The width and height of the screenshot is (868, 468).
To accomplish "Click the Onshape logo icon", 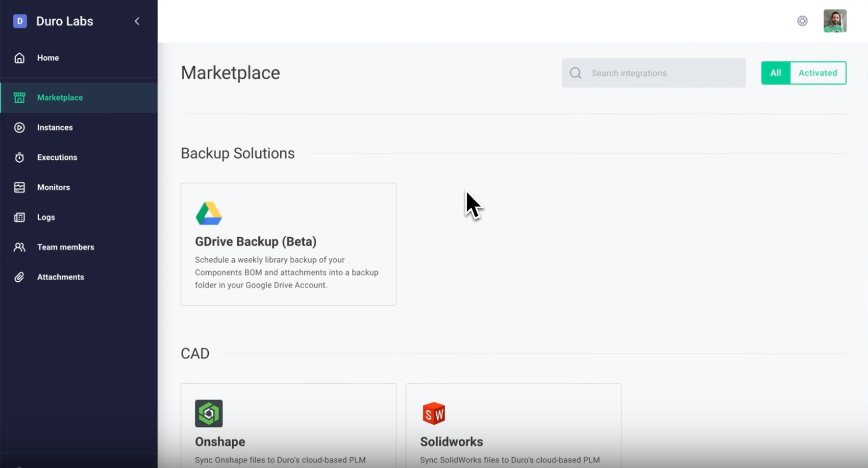I will click(x=209, y=414).
